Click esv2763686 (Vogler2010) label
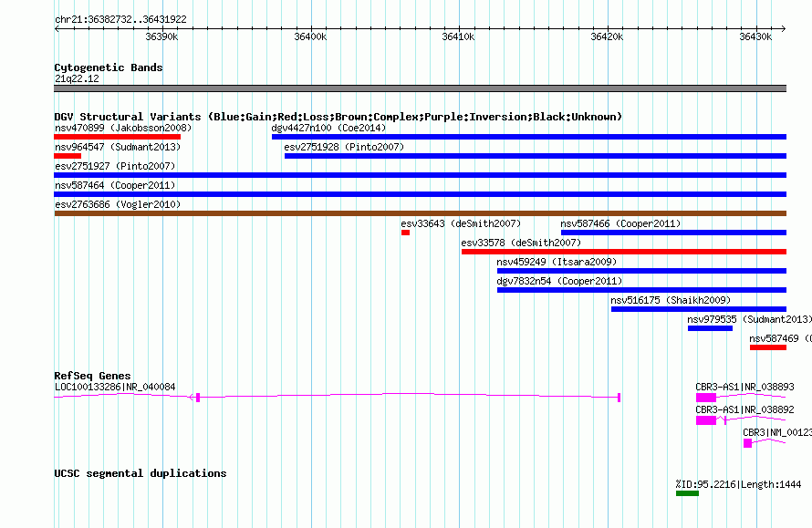 coord(118,204)
